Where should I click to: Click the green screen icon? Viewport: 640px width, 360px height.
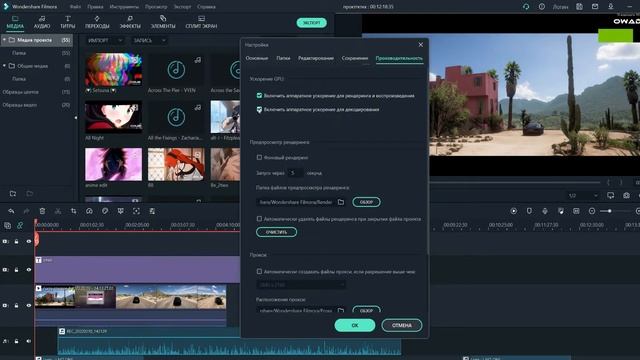120,211
